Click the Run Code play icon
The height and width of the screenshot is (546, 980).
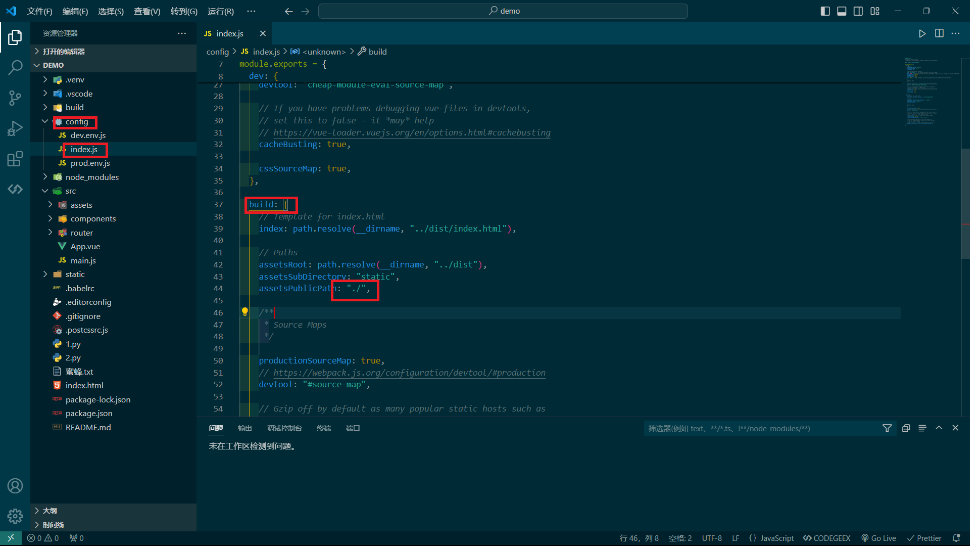click(922, 33)
